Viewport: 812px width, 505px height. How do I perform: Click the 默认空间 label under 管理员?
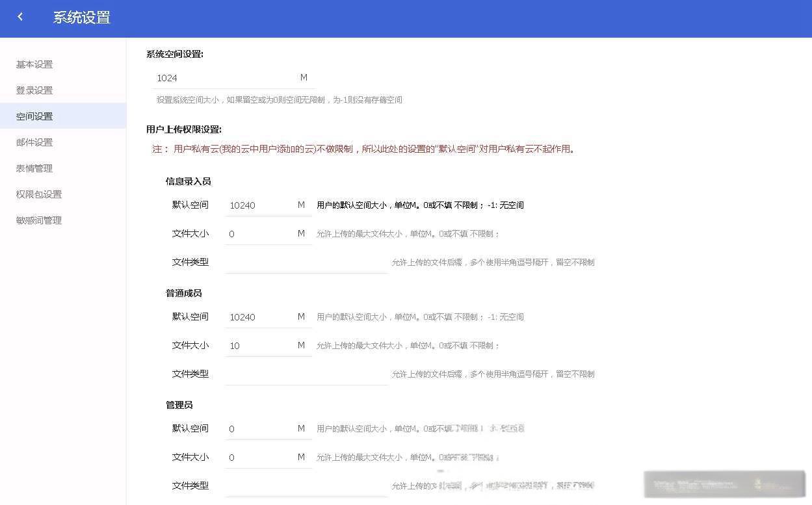coord(190,428)
